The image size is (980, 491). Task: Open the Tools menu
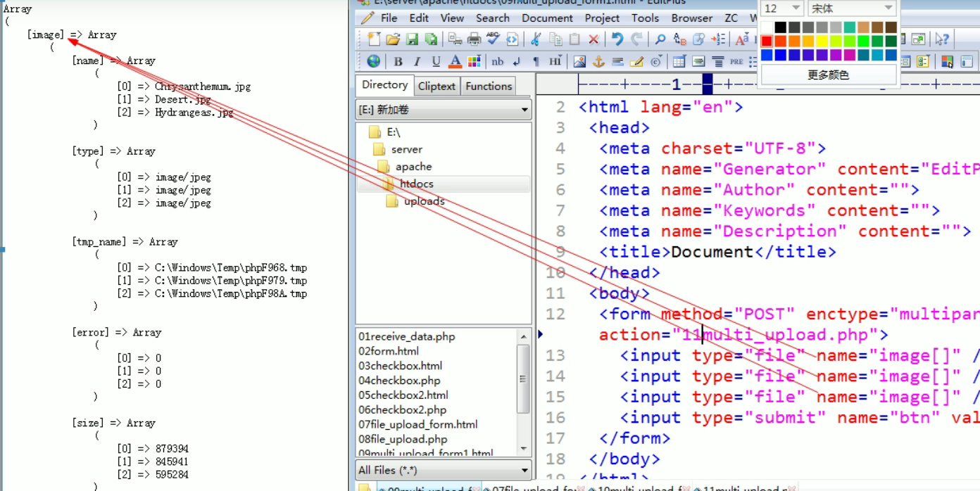(x=645, y=18)
